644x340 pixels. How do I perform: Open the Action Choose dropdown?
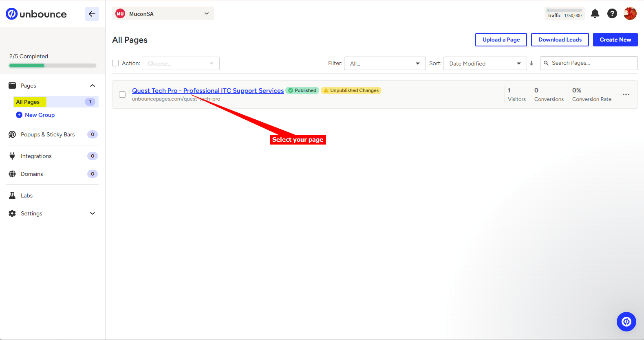(x=181, y=63)
